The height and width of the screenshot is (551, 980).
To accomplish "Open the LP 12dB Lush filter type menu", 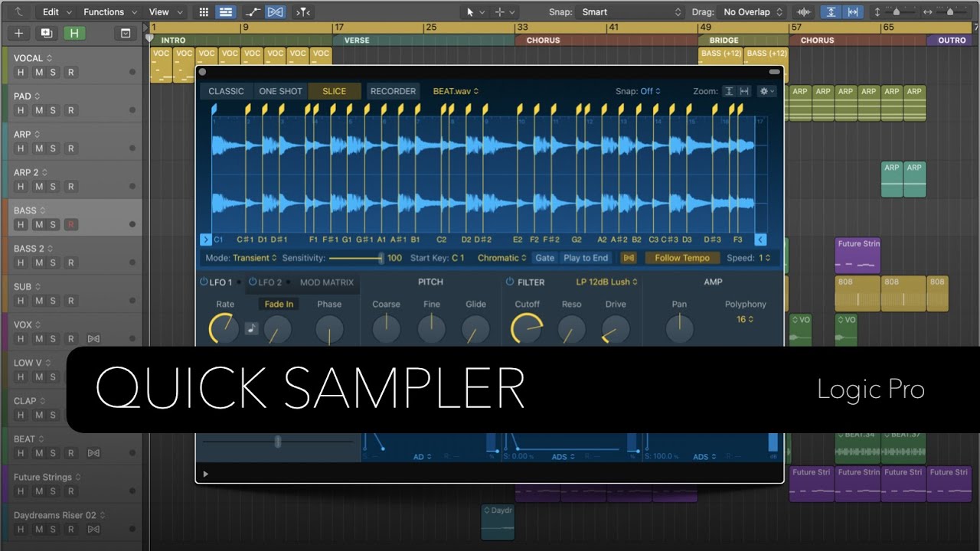I will [x=607, y=282].
